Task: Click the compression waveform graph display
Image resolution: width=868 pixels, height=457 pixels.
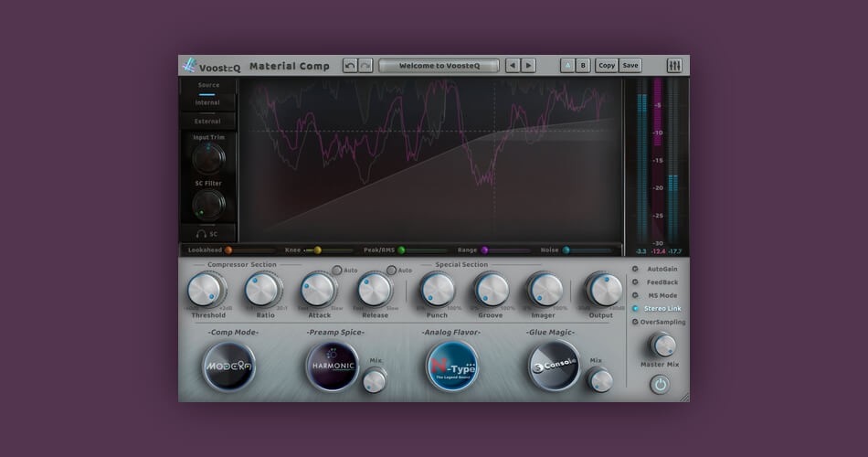Action: click(430, 160)
